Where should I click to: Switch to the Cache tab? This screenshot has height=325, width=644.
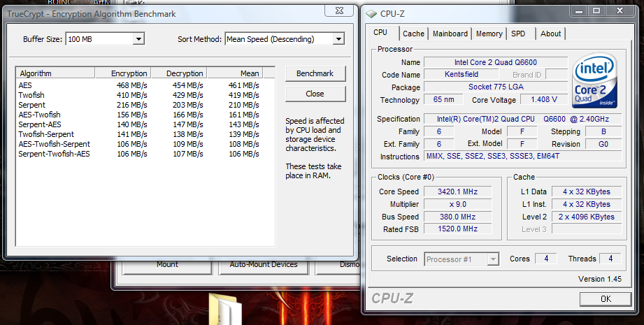click(413, 34)
